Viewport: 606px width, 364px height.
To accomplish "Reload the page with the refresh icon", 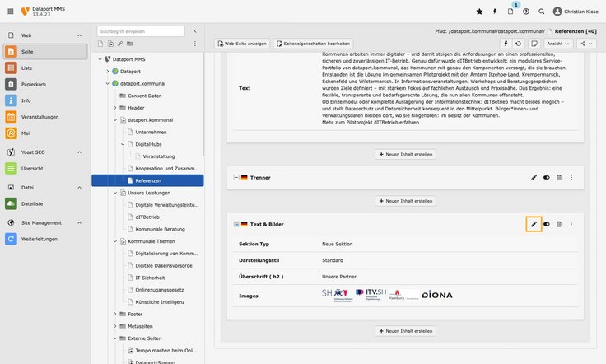I will [x=518, y=43].
